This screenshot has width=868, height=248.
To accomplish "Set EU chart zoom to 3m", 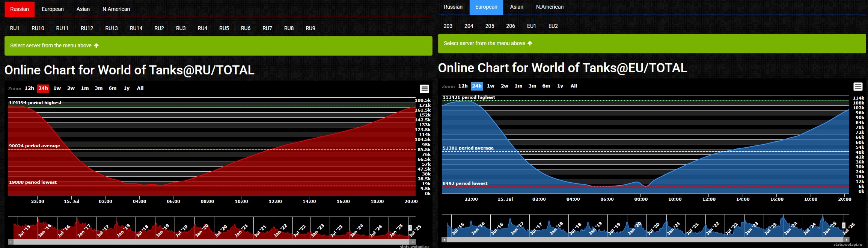I will click(532, 86).
